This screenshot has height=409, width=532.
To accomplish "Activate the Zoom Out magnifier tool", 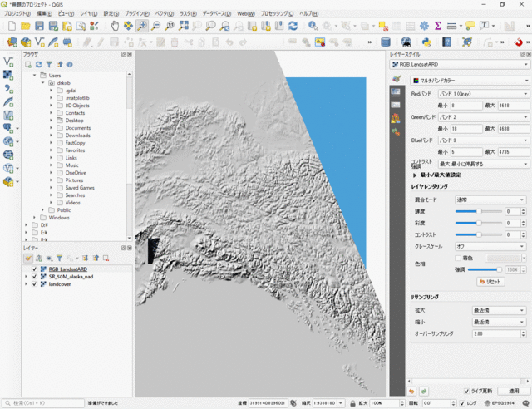I will [x=155, y=26].
